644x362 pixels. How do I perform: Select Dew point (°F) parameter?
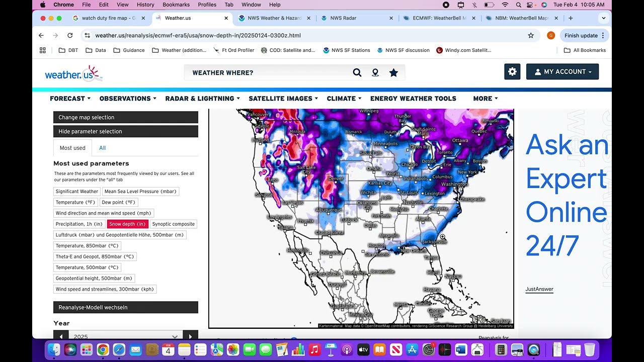click(119, 202)
